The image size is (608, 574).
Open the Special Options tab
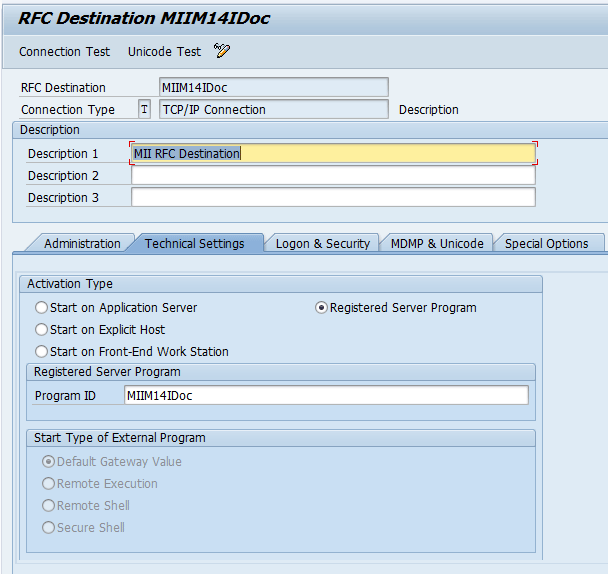tap(546, 243)
